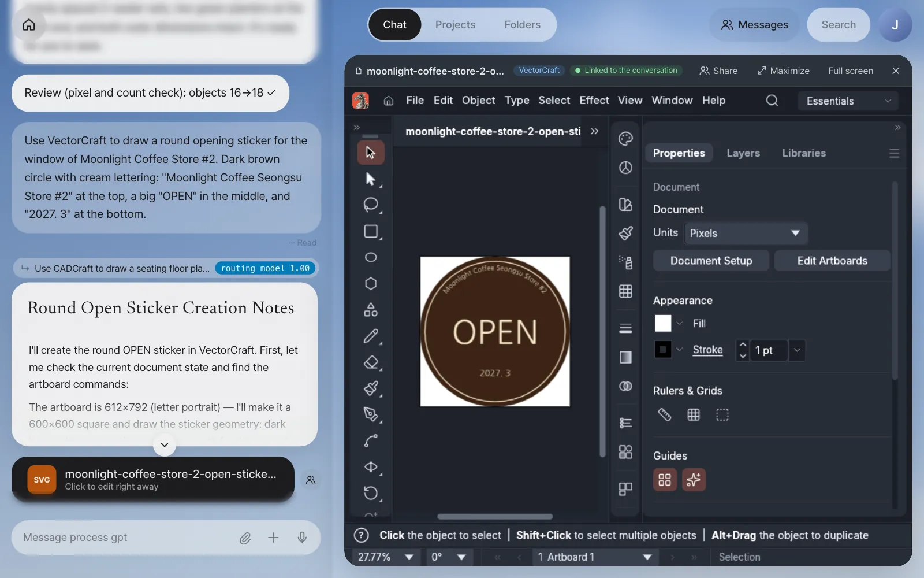This screenshot has height=578, width=924.
Task: Click the VectorCraft home icon
Action: 389,101
